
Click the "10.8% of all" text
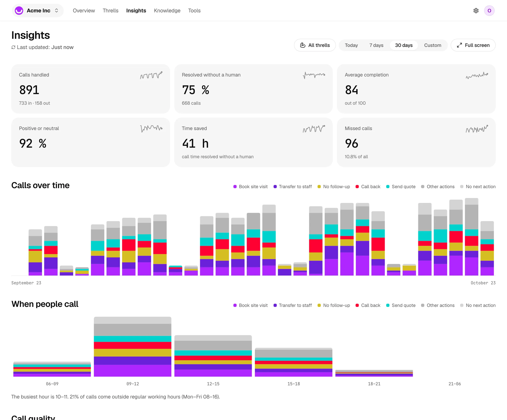pos(356,157)
